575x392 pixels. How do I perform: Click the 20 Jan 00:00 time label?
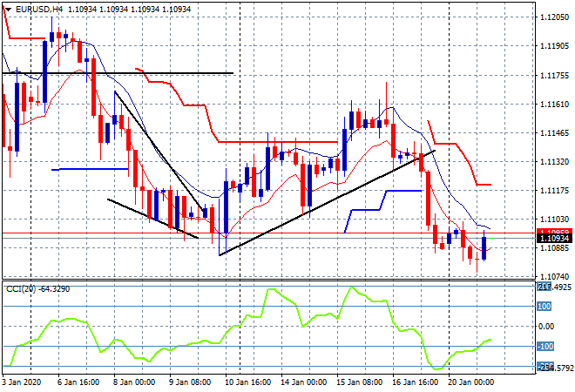(470, 382)
